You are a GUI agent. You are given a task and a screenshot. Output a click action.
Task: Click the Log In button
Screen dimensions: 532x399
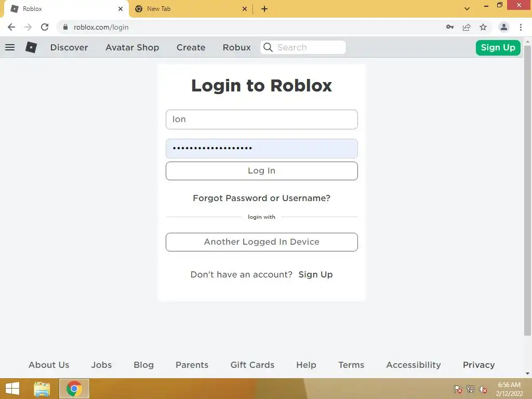point(262,170)
